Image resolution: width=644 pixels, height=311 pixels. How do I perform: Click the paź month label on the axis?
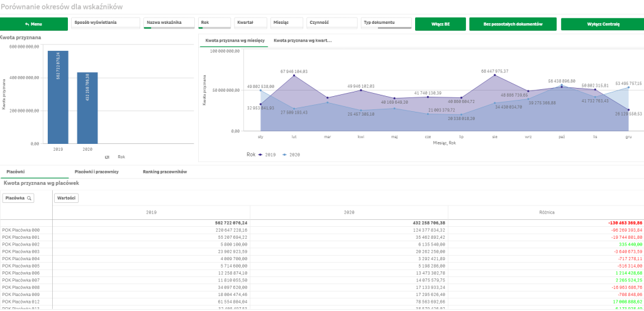562,136
